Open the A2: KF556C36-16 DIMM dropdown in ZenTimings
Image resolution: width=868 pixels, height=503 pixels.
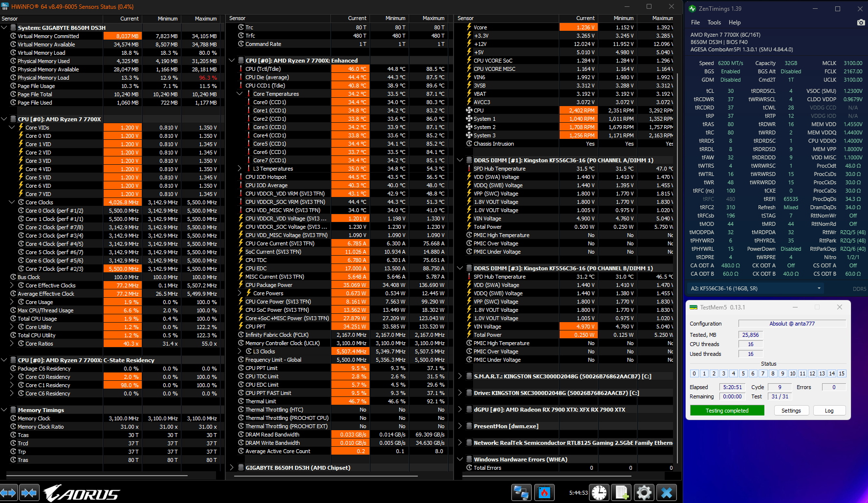(756, 288)
